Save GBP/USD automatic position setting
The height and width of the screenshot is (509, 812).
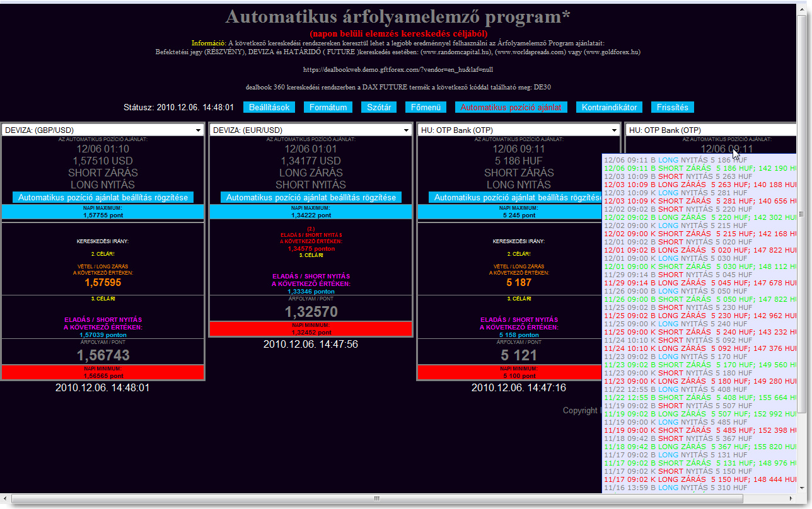(103, 197)
